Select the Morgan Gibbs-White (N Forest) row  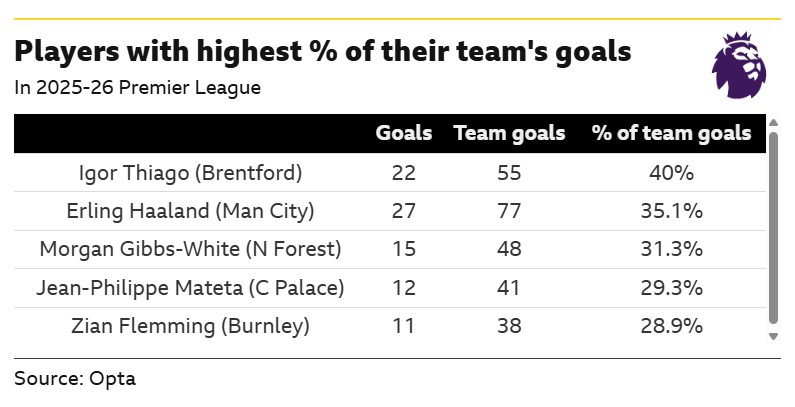point(389,249)
